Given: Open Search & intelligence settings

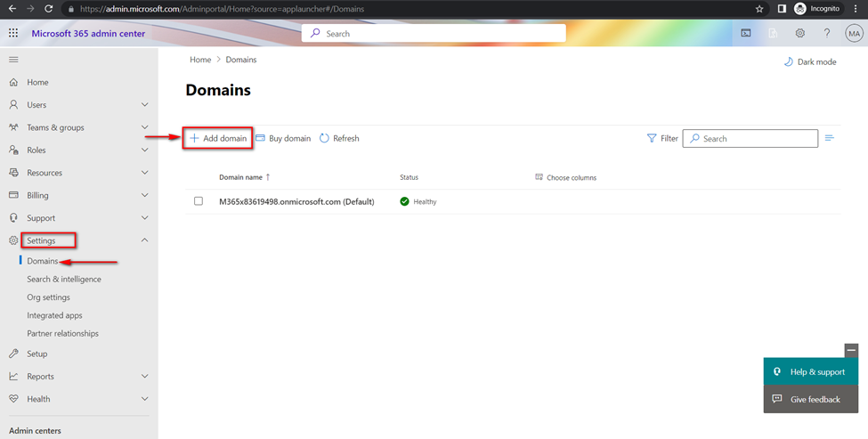Looking at the screenshot, I should [64, 280].
